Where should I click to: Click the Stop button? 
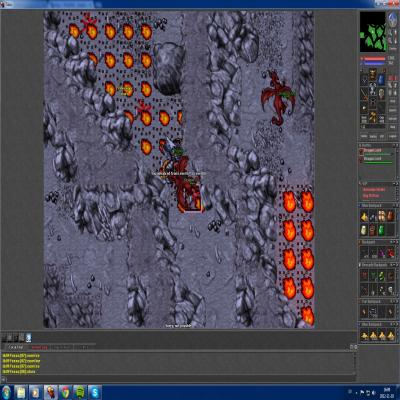[392, 101]
